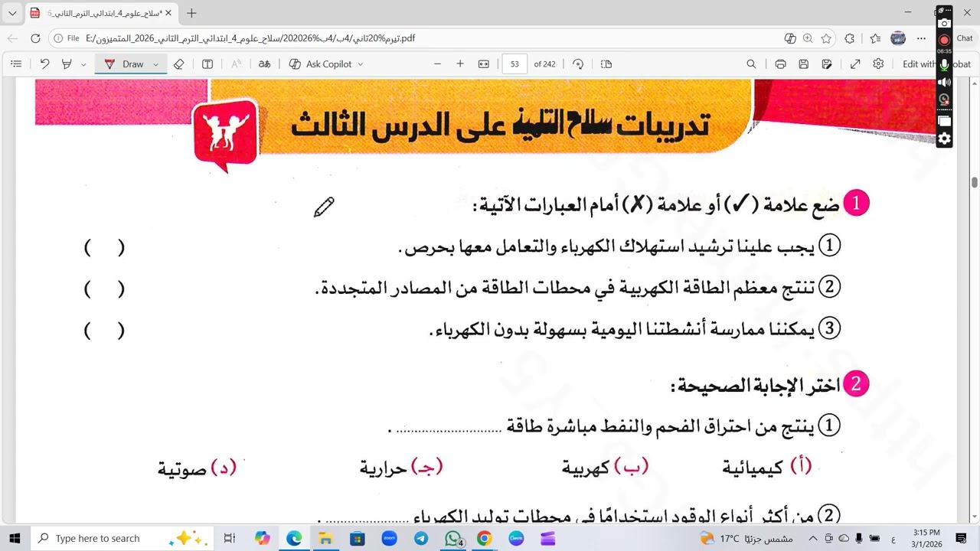Click the recorder screenshot camera icon
Image resolution: width=980 pixels, height=551 pixels.
[944, 24]
